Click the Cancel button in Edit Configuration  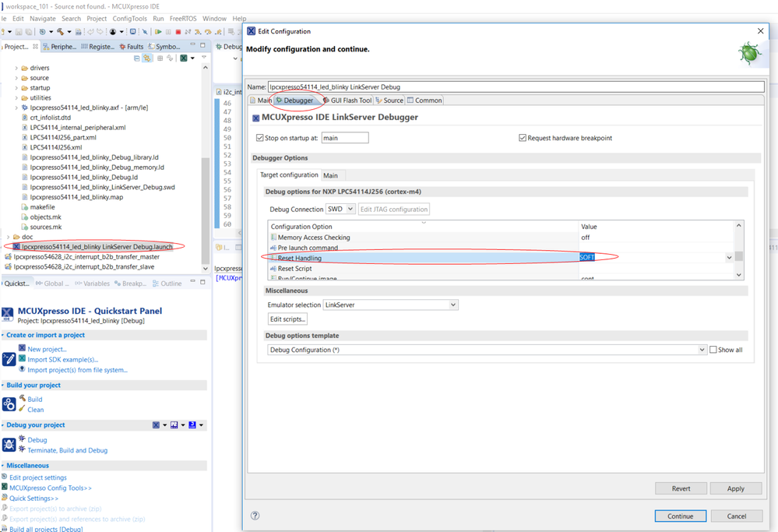pyautogui.click(x=736, y=516)
